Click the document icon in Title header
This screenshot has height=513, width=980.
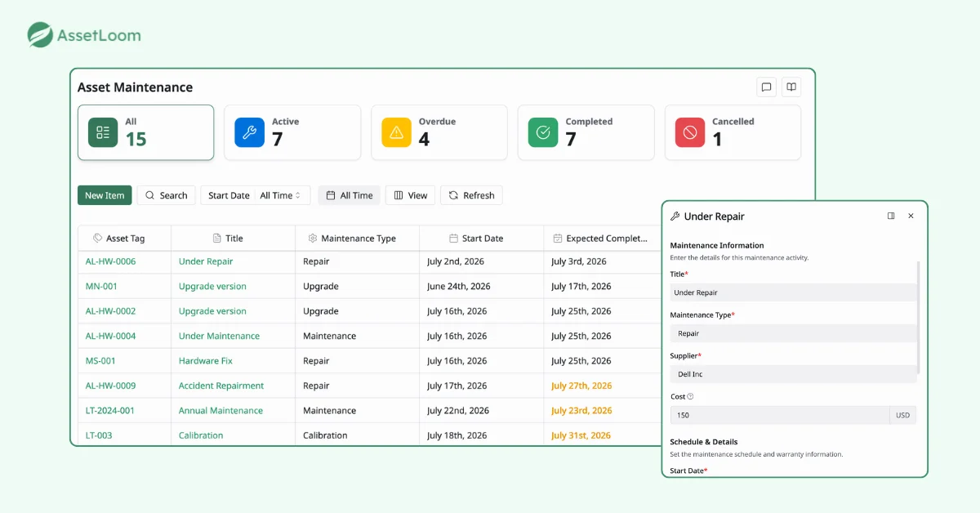click(x=216, y=239)
